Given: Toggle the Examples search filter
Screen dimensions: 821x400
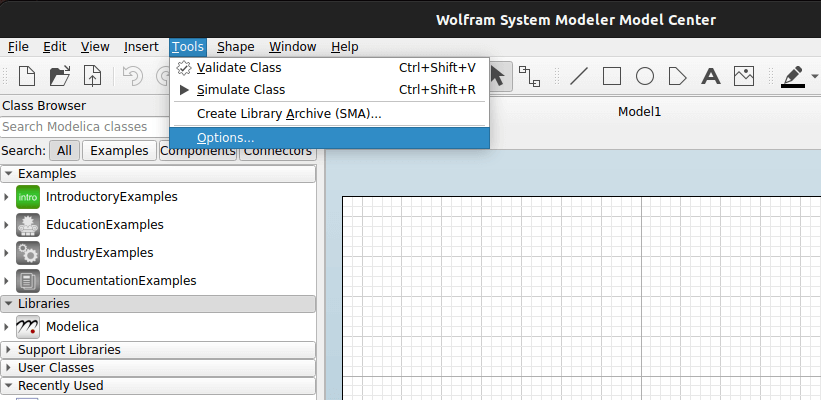Looking at the screenshot, I should (x=119, y=151).
